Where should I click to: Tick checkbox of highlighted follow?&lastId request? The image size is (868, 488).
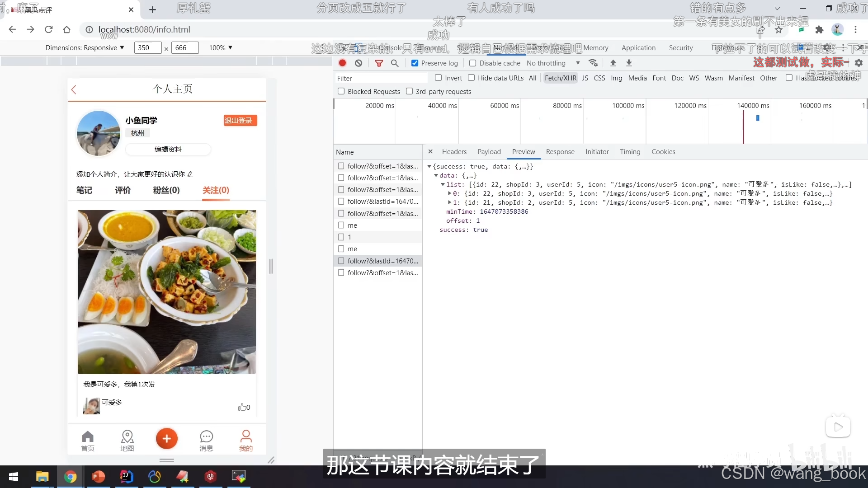(341, 261)
